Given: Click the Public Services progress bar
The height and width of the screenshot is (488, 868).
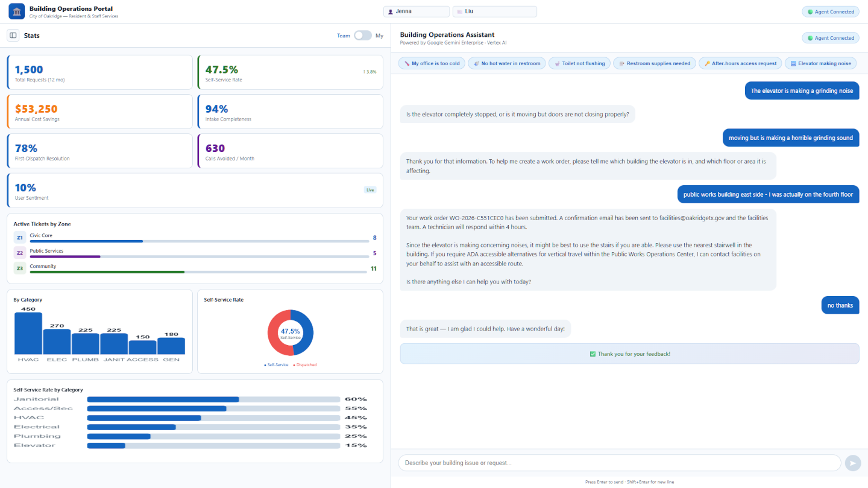Looking at the screenshot, I should (198, 256).
